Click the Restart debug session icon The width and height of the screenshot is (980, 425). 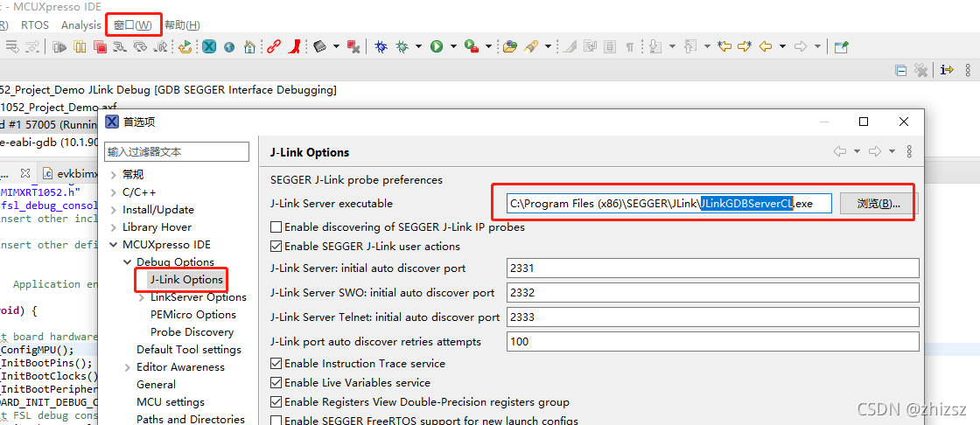point(185,46)
